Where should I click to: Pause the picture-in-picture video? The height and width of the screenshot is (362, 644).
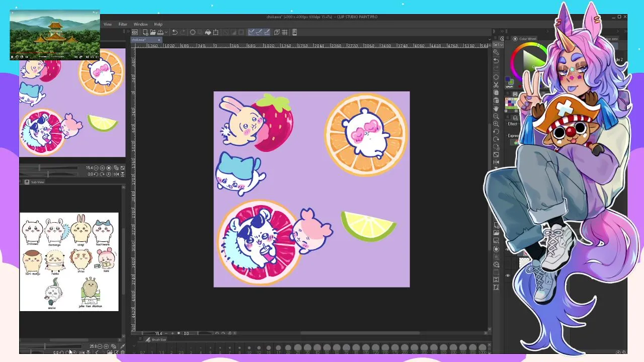pos(13,57)
